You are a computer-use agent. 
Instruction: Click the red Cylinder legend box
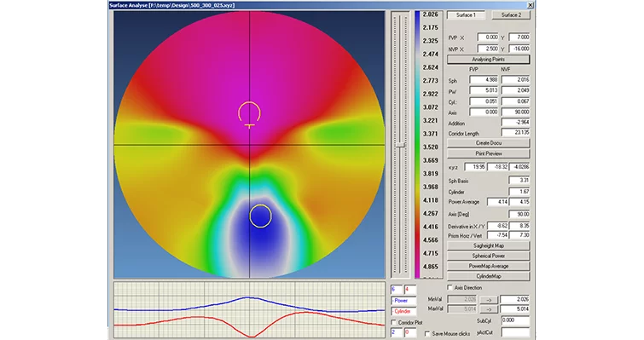[403, 312]
